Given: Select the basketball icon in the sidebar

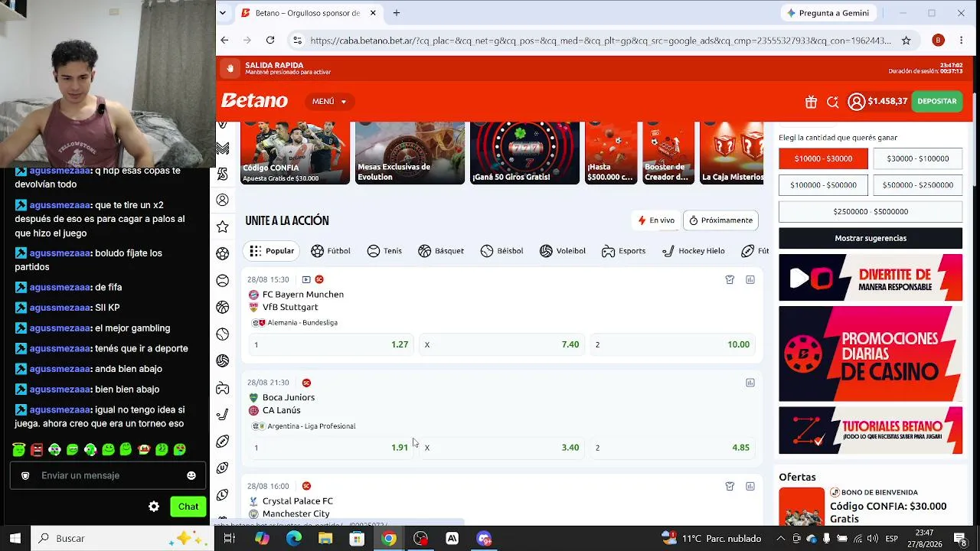Looking at the screenshot, I should tap(223, 307).
